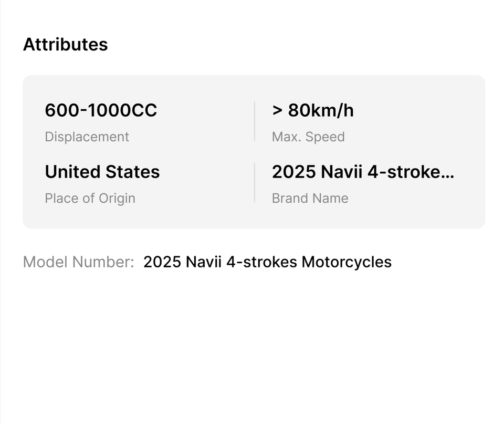Select the 600-1000CC displacement value
This screenshot has width=504, height=425.
point(101,111)
